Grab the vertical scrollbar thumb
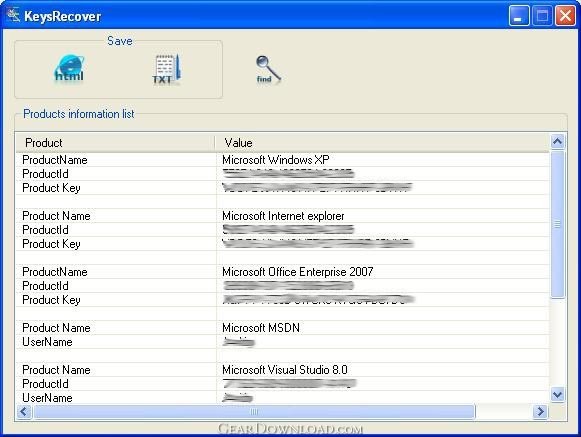The height and width of the screenshot is (437, 581). 557,224
